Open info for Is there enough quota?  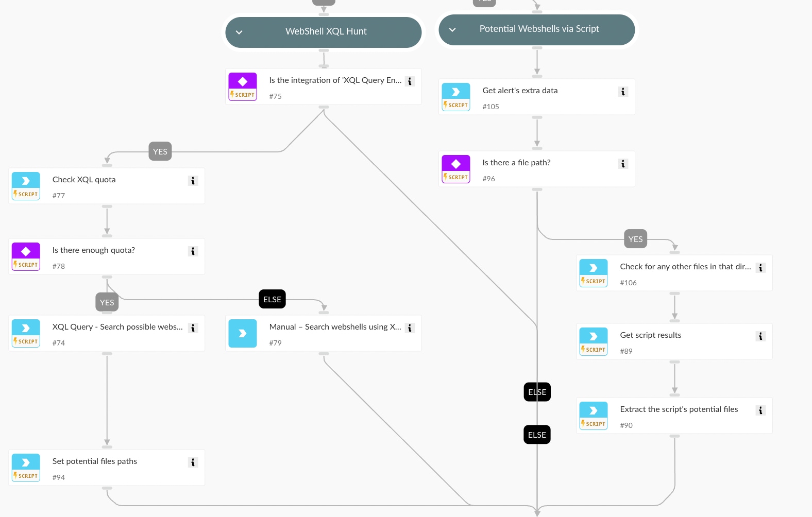point(193,251)
